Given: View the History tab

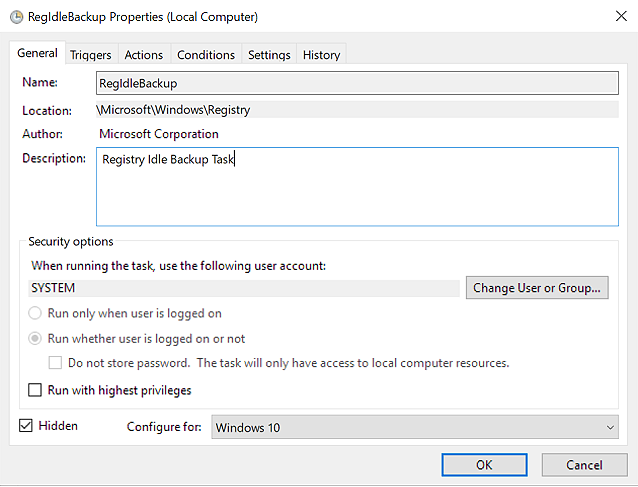Looking at the screenshot, I should pyautogui.click(x=321, y=55).
